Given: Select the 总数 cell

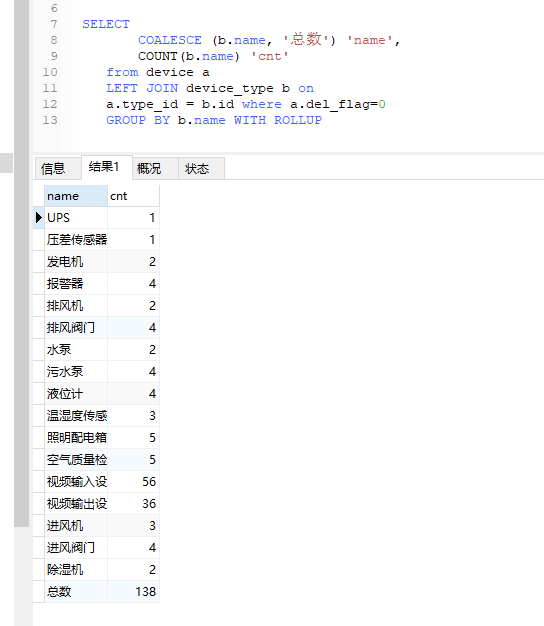Looking at the screenshot, I should pos(75,591).
